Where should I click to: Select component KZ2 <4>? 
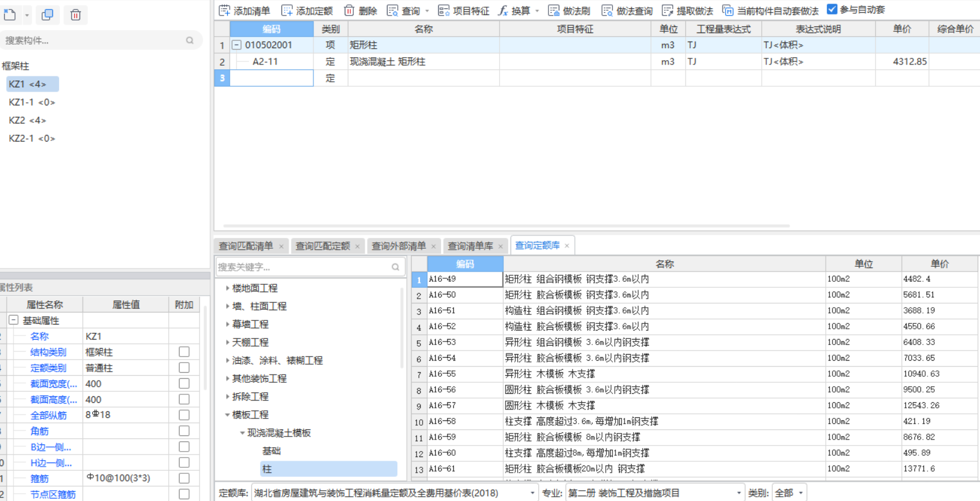[x=27, y=120]
